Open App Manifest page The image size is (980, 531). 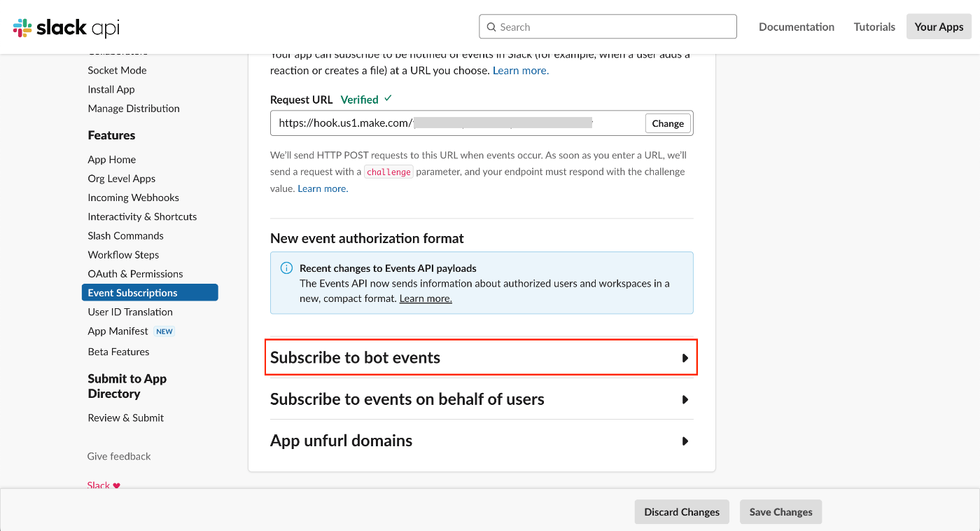pos(118,331)
